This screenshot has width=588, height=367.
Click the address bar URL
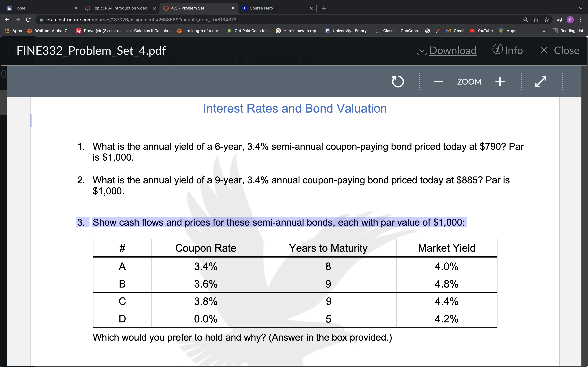coord(141,20)
